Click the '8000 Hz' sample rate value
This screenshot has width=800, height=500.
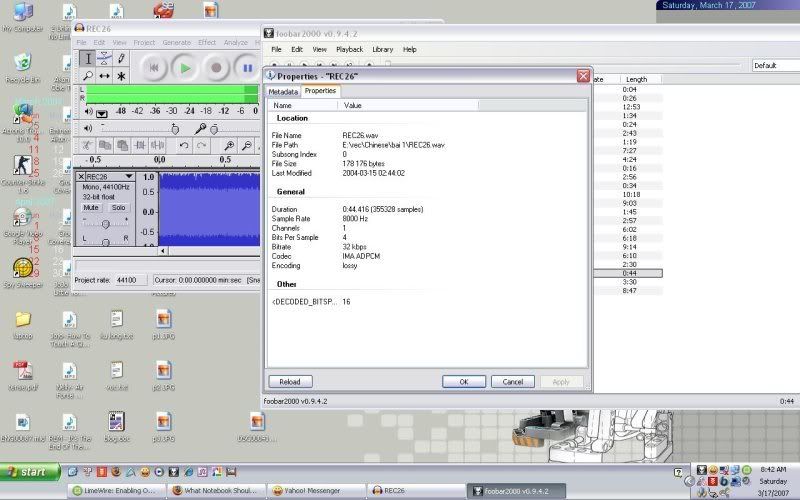click(355, 218)
